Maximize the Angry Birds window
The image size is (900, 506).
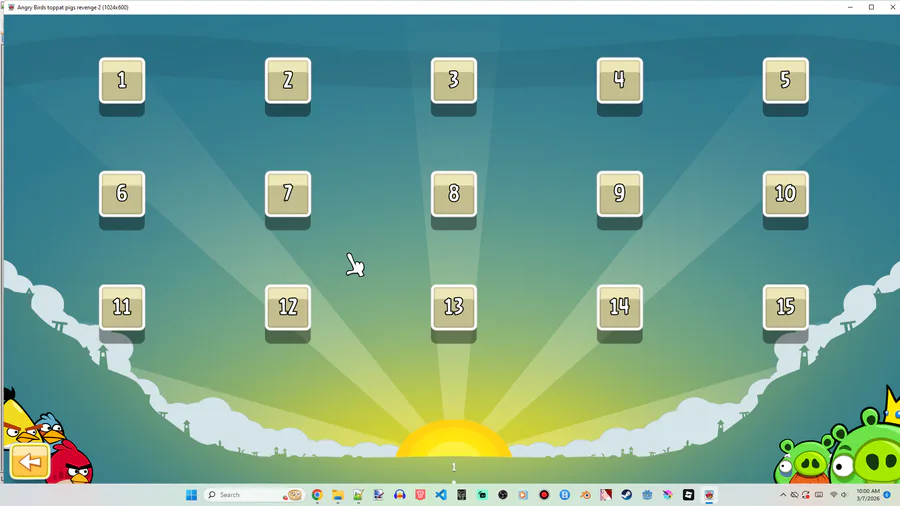tap(871, 7)
